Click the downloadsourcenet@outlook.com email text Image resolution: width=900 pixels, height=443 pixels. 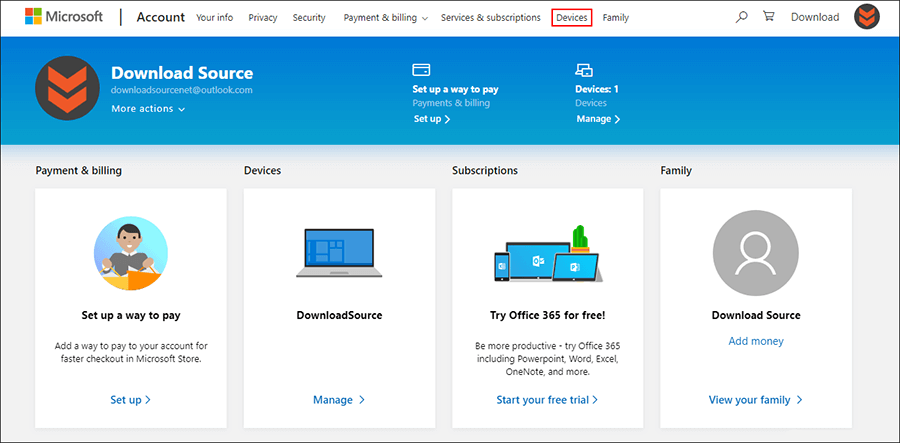[x=181, y=90]
